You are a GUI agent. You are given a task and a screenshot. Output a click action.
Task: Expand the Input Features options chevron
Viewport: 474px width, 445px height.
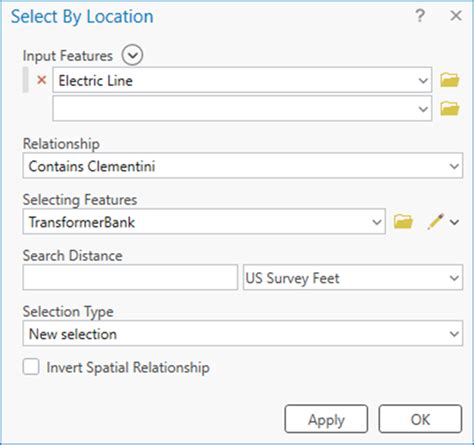132,55
